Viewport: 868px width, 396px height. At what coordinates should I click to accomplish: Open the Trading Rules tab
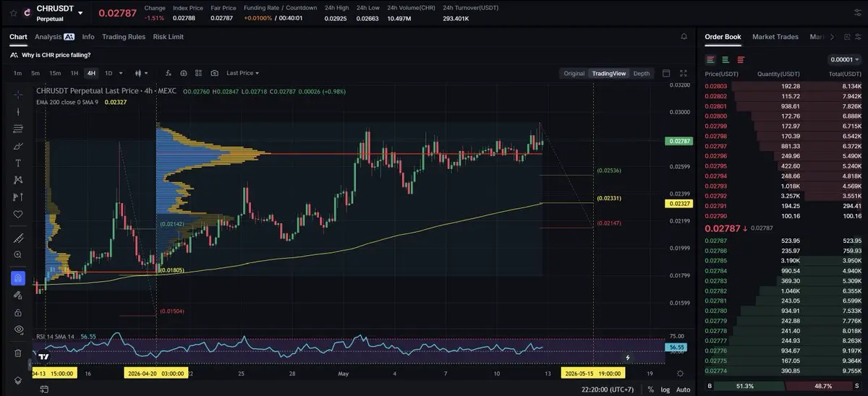pyautogui.click(x=124, y=36)
